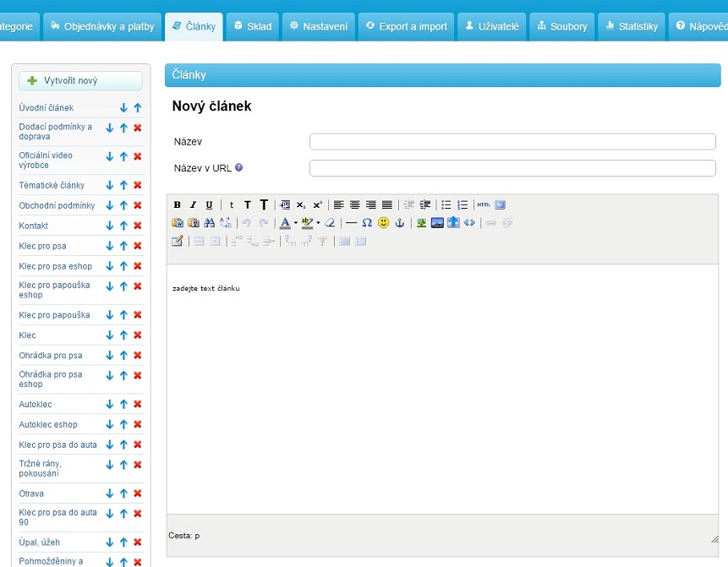Viewport: 728px width, 567px height.
Task: Toggle italic formatting in editor
Action: pos(193,204)
